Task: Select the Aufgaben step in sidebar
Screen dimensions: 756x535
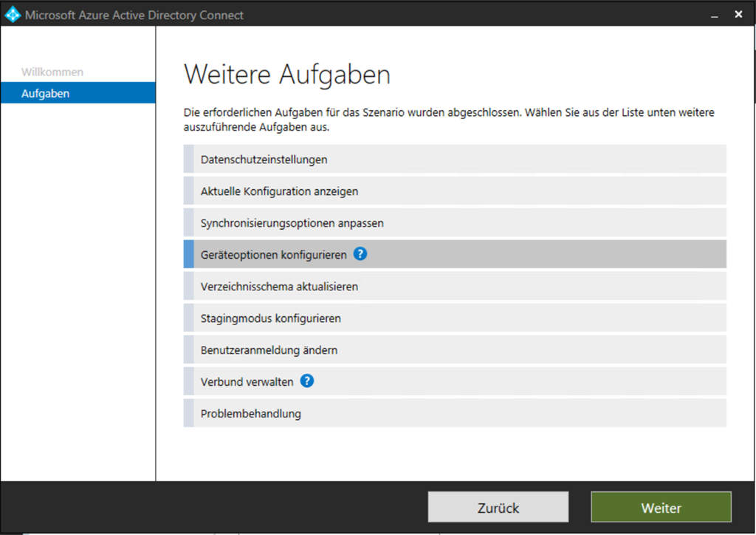Action: click(x=46, y=93)
